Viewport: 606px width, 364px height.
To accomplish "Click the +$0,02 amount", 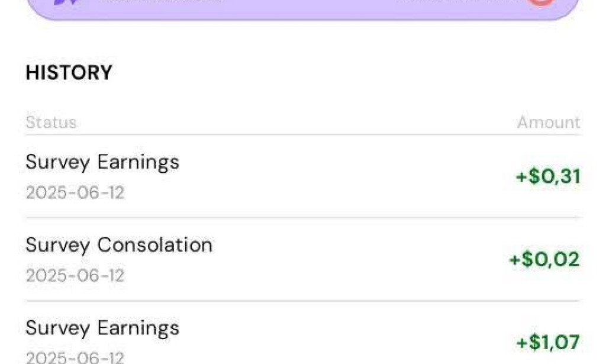I will point(544,259).
